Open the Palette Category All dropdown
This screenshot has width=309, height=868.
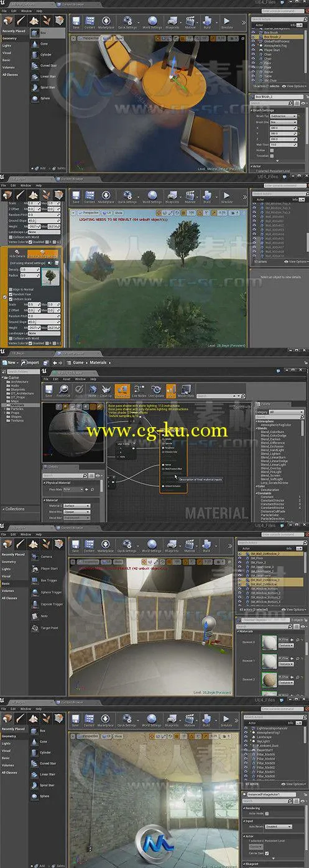(x=287, y=412)
